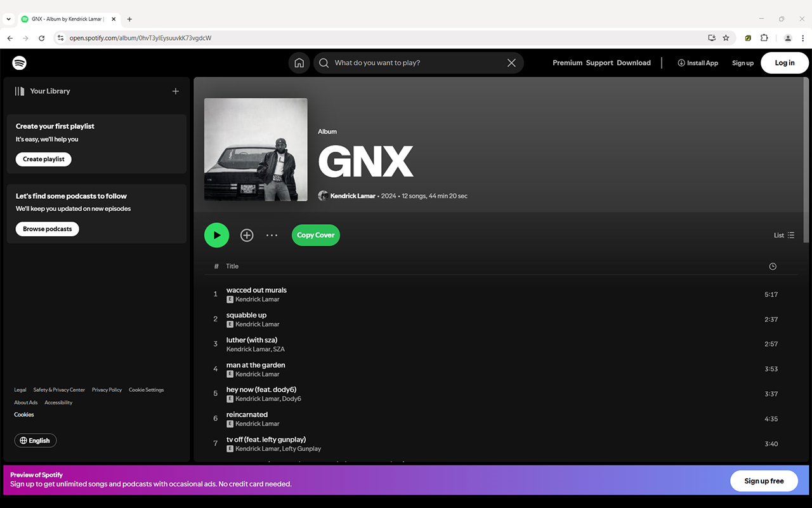
Task: Switch to the GNX album browser tab
Action: [x=63, y=18]
